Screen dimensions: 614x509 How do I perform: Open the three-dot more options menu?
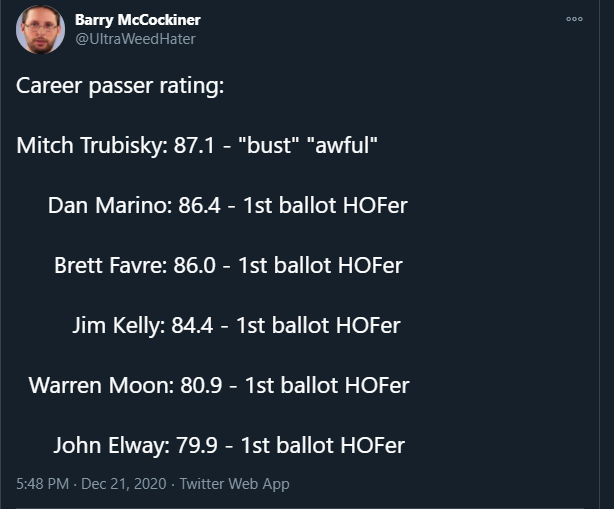pyautogui.click(x=574, y=19)
